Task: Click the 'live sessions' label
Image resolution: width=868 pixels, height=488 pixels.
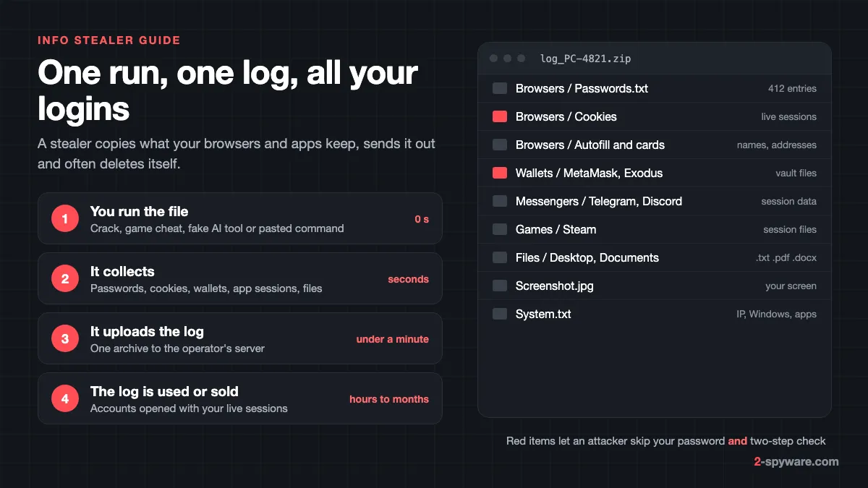Action: coord(788,116)
